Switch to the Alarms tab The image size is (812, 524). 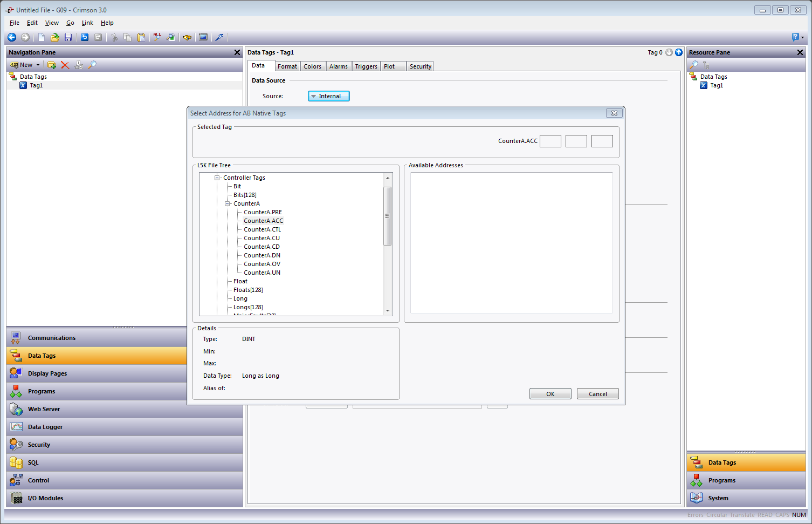coord(339,66)
